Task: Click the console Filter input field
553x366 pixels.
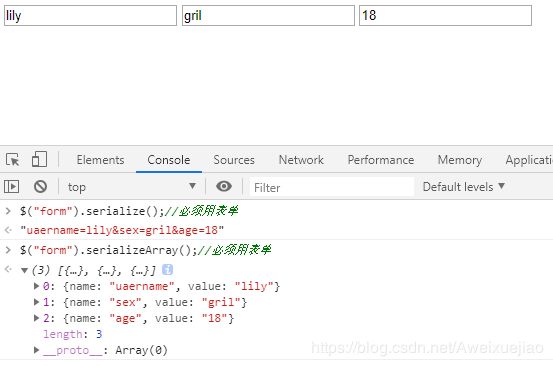Action: pyautogui.click(x=332, y=187)
